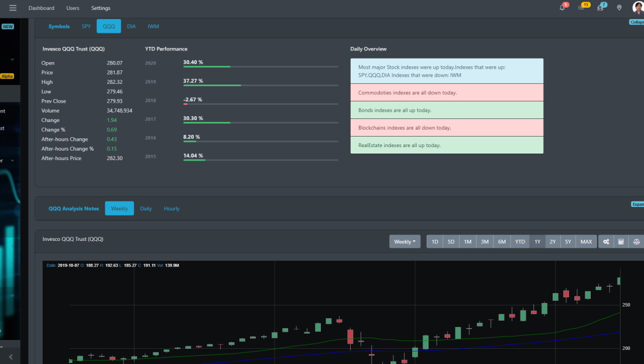Click the 2018 YTD performance bar
The image size is (644, 364).
[x=261, y=104]
